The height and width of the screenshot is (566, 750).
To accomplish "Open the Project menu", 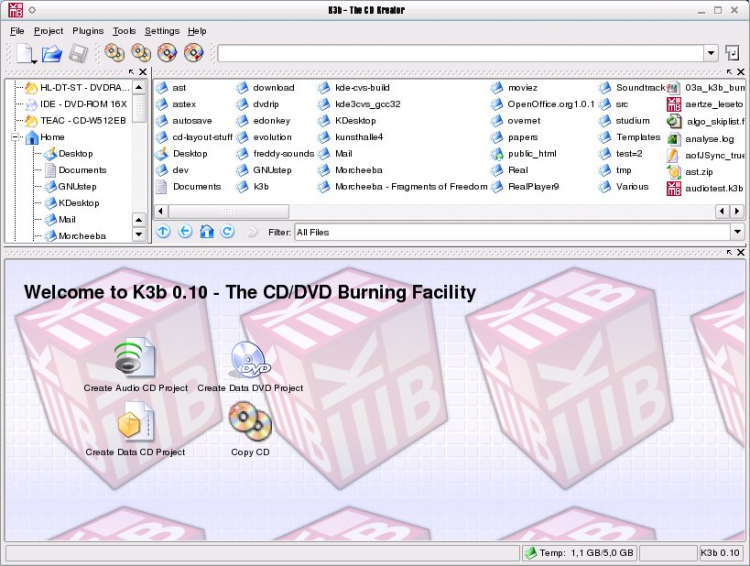I will point(48,31).
